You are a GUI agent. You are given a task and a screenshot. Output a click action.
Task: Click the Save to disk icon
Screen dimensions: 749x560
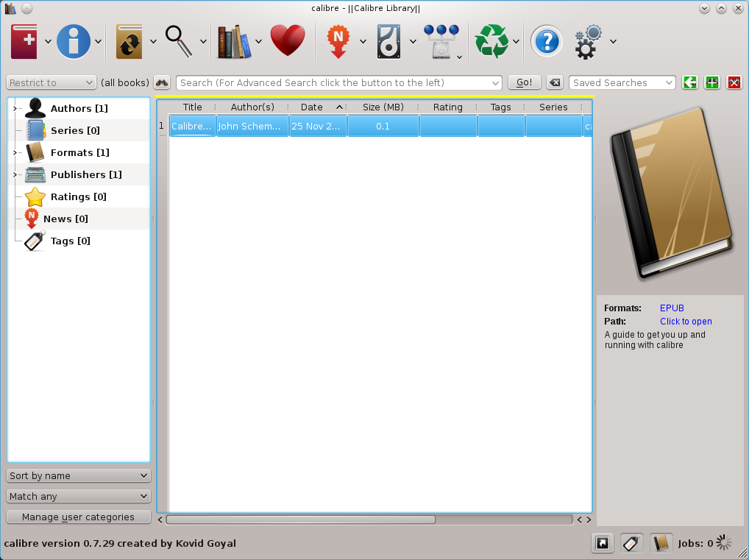click(388, 41)
